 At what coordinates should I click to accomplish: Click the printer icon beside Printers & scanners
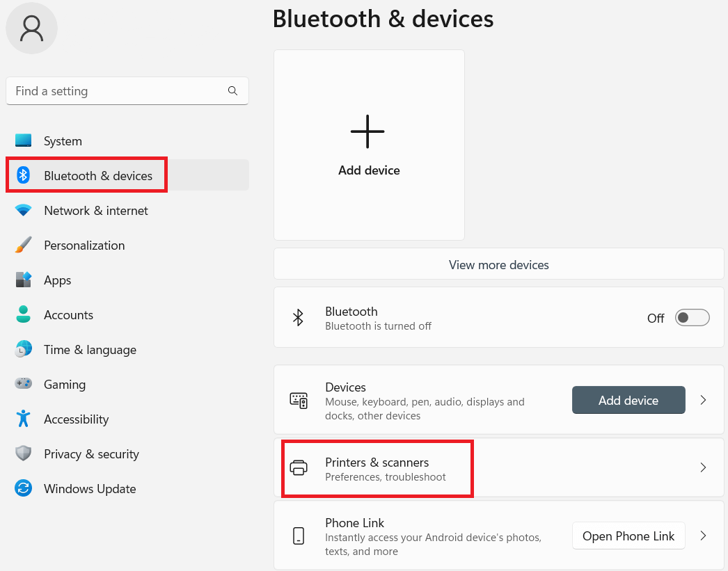click(x=299, y=467)
